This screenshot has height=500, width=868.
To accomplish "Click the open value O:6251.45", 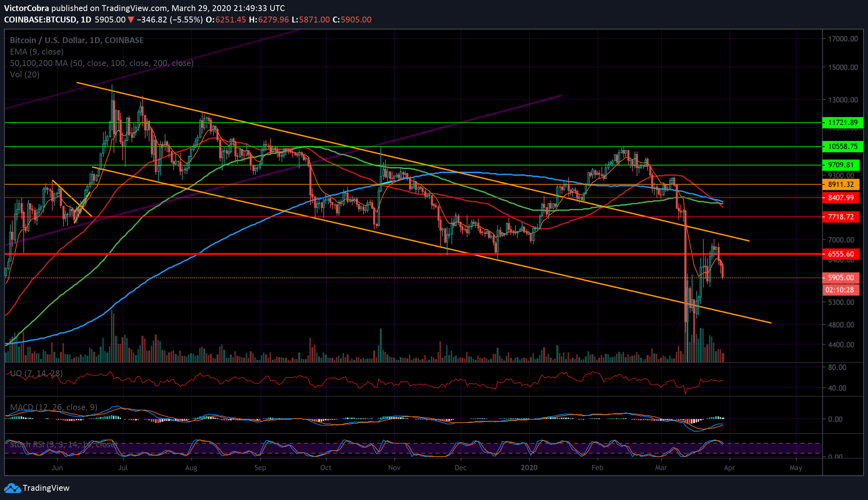I will pyautogui.click(x=226, y=20).
